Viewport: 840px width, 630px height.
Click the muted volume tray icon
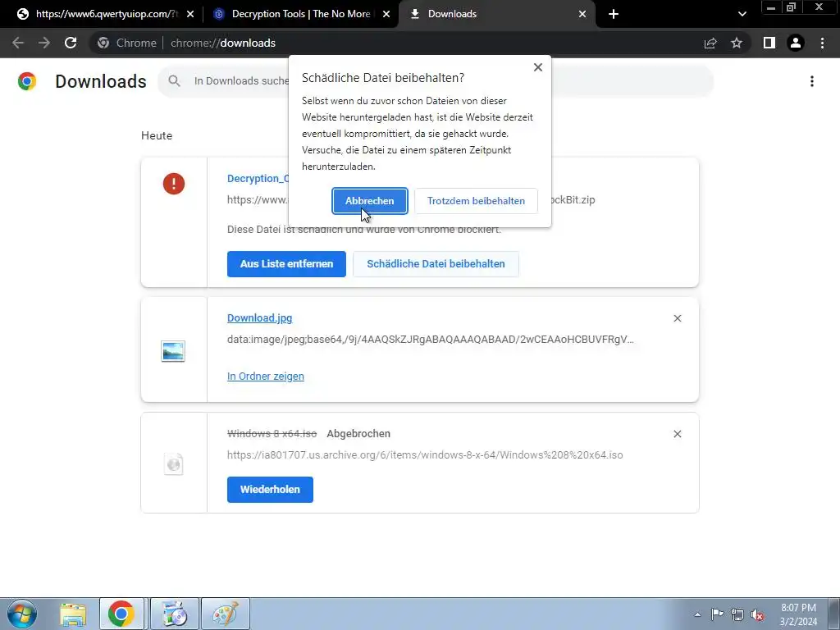757,615
